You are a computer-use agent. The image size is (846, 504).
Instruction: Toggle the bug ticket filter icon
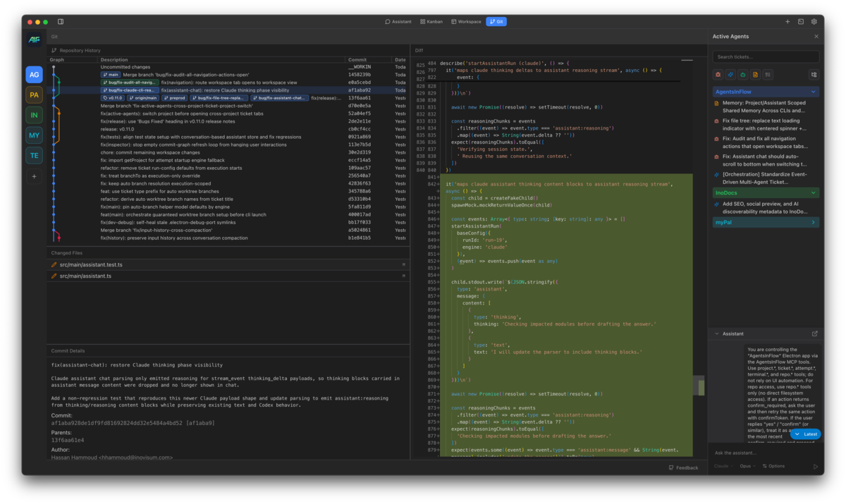(x=718, y=74)
